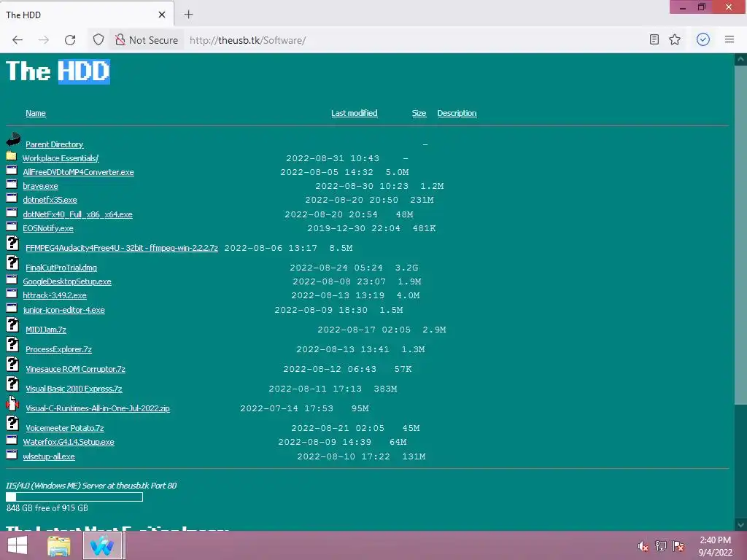Viewport: 747px width, 560px height.
Task: Download Vinesauce ROM Corruptor.7z link
Action: (x=76, y=369)
